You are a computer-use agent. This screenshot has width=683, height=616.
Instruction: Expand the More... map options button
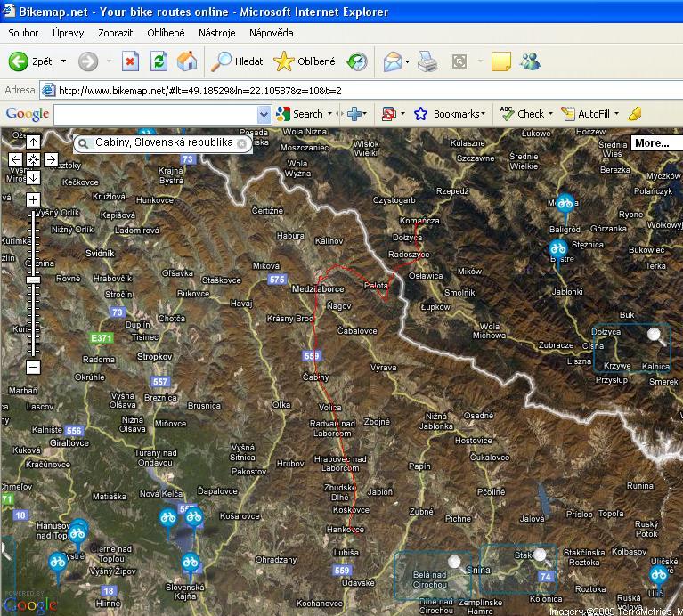[x=653, y=143]
